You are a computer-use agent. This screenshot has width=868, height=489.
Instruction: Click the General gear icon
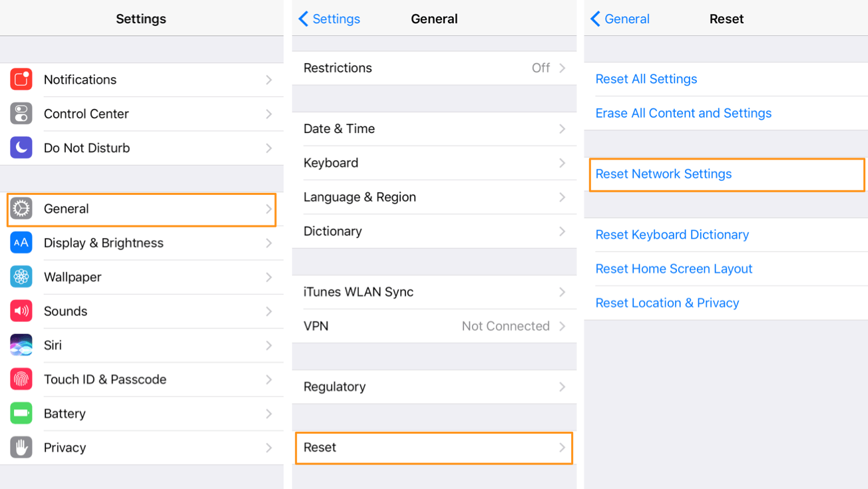coord(21,208)
